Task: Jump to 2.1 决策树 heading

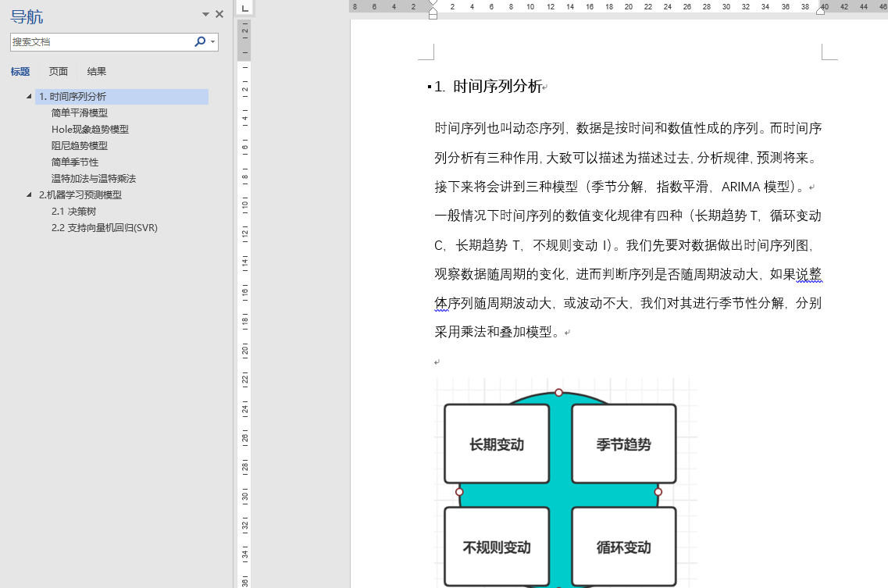Action: pos(73,212)
